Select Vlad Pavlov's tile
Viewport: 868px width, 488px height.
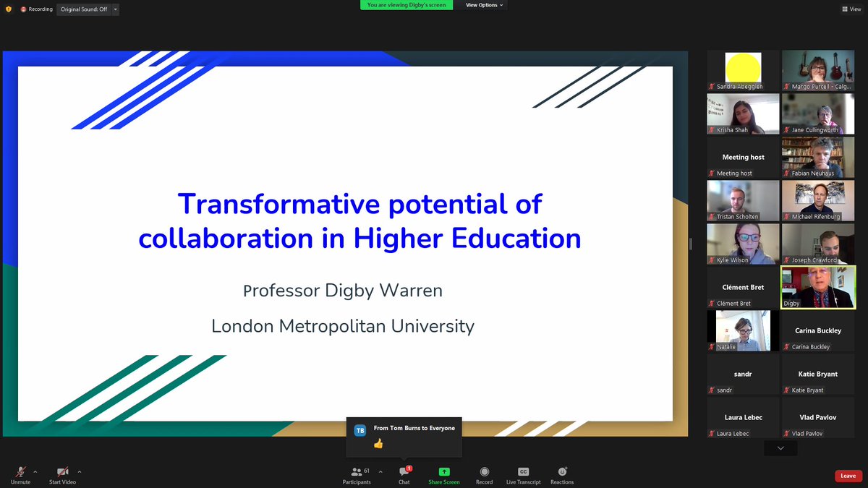point(818,418)
